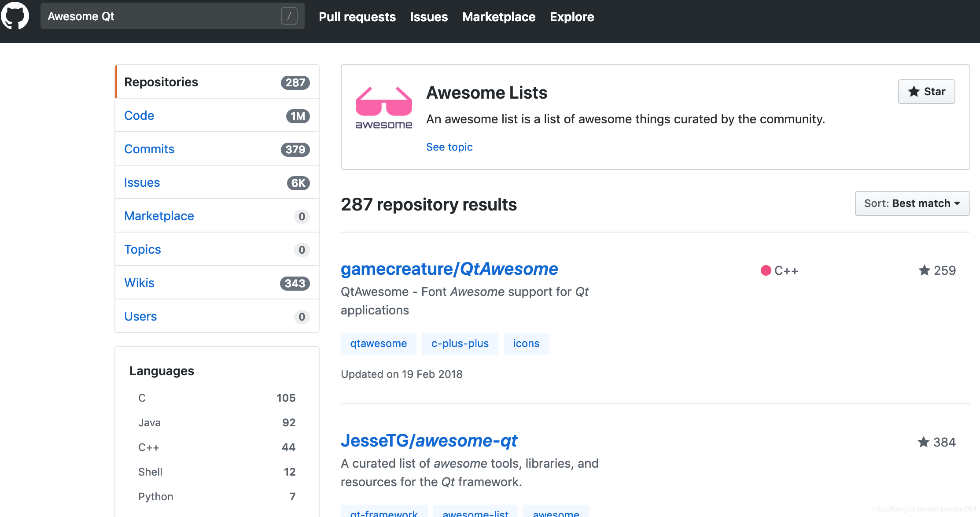Focus the Awesome Qt search field
The height and width of the screenshot is (517, 980).
[172, 16]
